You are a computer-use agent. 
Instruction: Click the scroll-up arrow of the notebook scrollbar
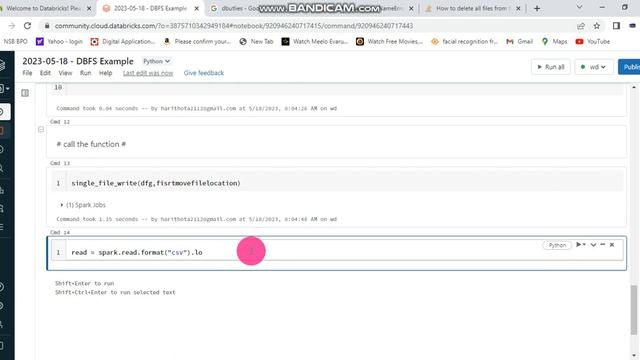633,87
